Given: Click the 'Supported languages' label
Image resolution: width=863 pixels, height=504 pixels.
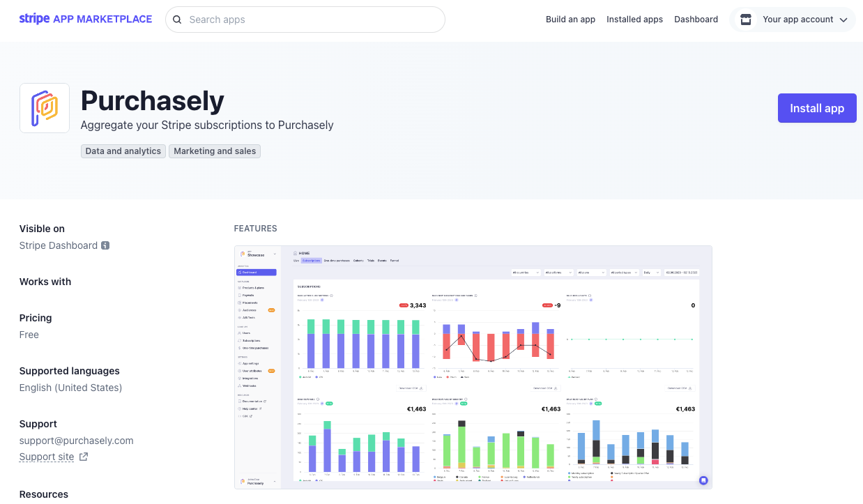Looking at the screenshot, I should click(70, 371).
